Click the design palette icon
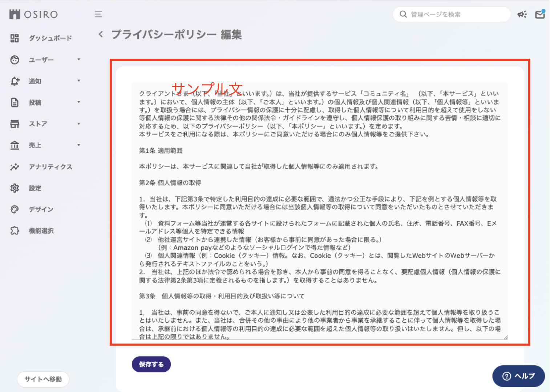Screen dimensions: 550x392 tap(15, 209)
